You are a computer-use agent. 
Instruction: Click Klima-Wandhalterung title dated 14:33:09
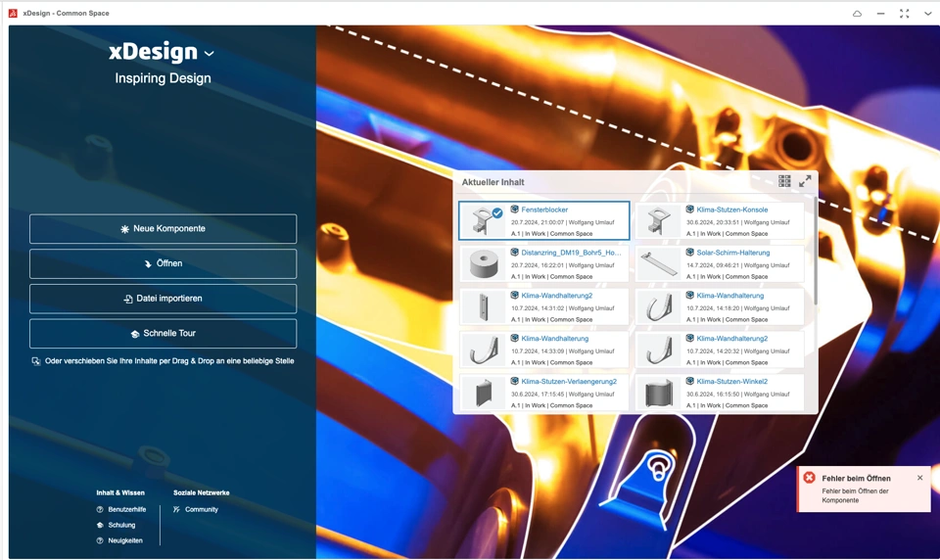[555, 338]
